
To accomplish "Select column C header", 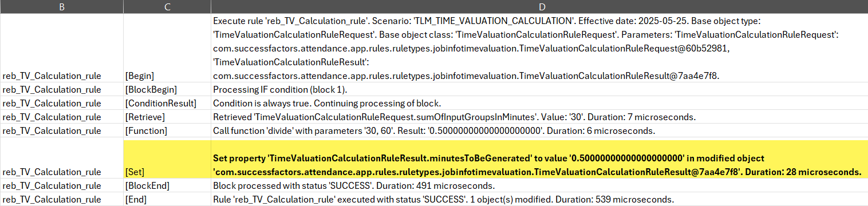I will 167,7.
